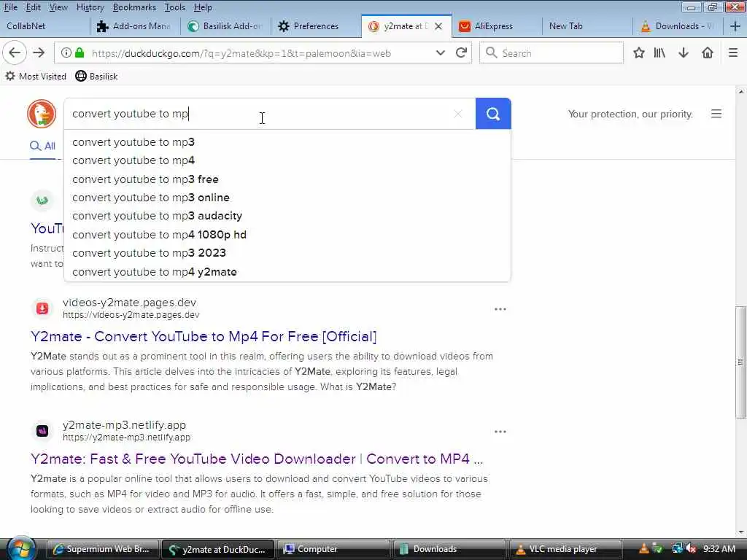Viewport: 747px width, 560px height.
Task: Open more options for videos-y2mate.pages.dev result
Action: pos(500,309)
